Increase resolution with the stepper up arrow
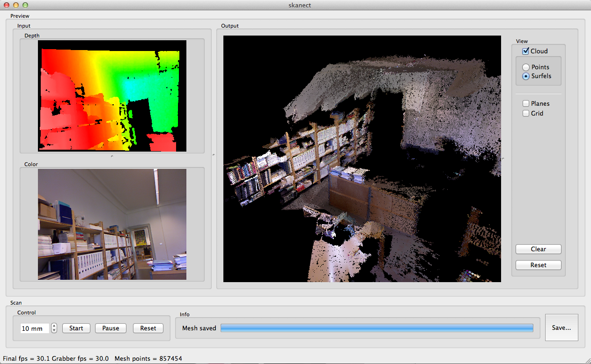Image resolution: width=591 pixels, height=364 pixels. click(54, 326)
